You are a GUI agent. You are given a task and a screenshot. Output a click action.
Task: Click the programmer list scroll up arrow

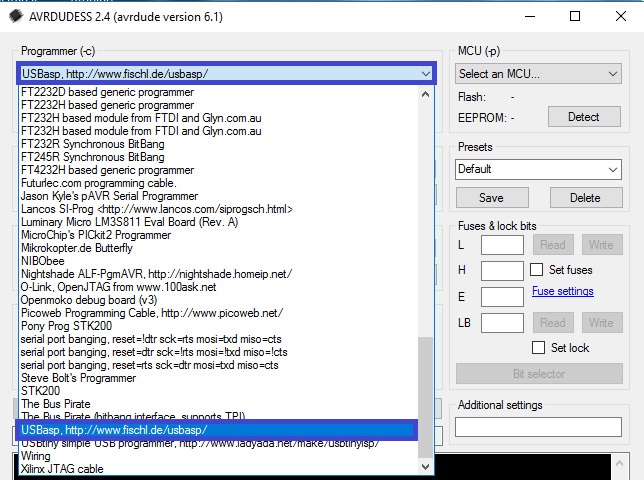426,94
